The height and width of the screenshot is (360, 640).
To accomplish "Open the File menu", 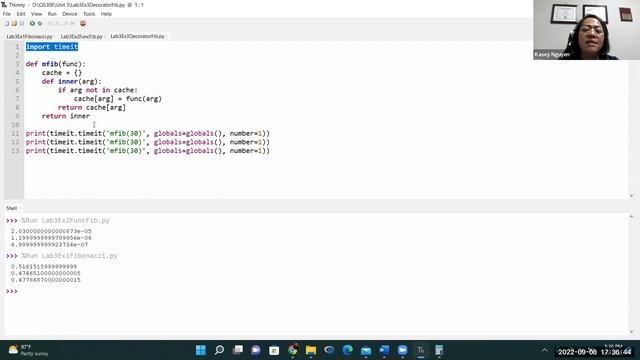I will 7,14.
